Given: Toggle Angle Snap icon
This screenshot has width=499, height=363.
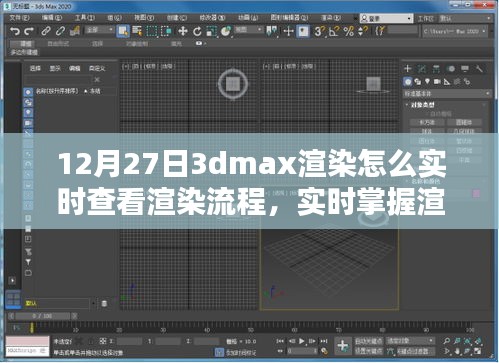Looking at the screenshot, I should (x=334, y=31).
